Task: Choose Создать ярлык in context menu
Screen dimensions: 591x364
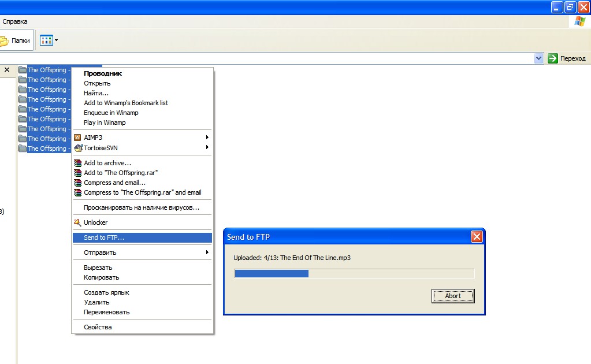Action: pyautogui.click(x=143, y=292)
